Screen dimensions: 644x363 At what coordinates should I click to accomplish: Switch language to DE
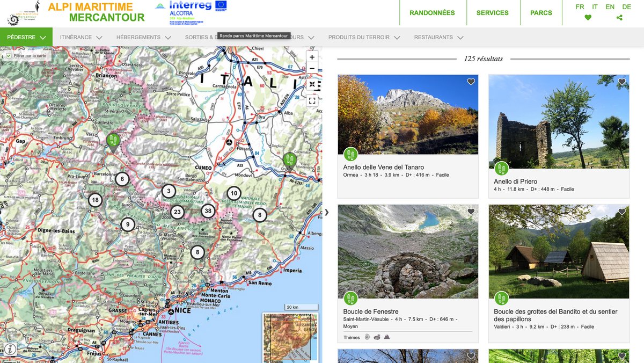coord(626,7)
